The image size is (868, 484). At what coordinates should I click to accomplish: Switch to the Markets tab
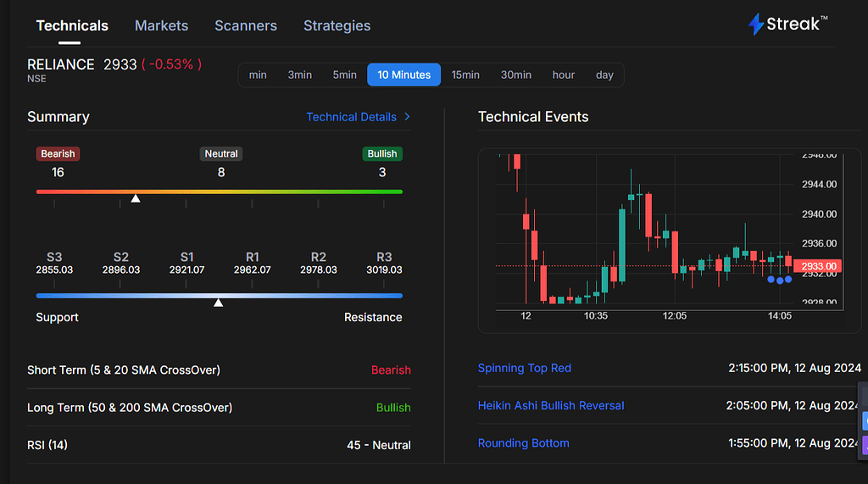point(161,25)
